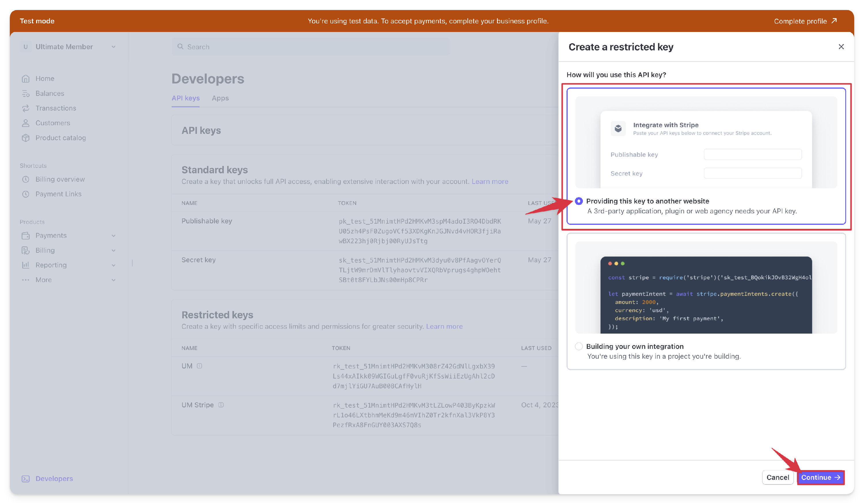This screenshot has height=504, width=864.
Task: Click the Complete profile arrow icon
Action: click(x=835, y=21)
